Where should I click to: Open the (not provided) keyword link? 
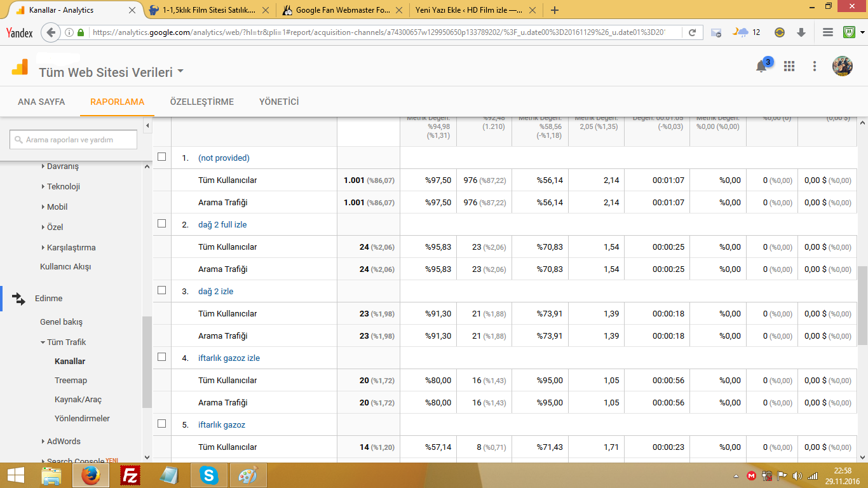tap(224, 158)
